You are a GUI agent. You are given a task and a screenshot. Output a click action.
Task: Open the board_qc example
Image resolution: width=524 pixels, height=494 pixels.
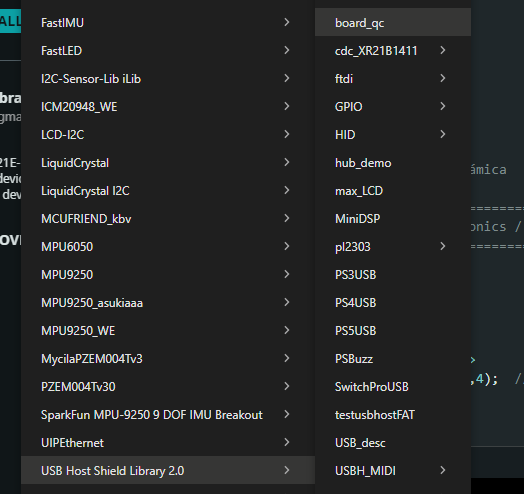(393, 22)
